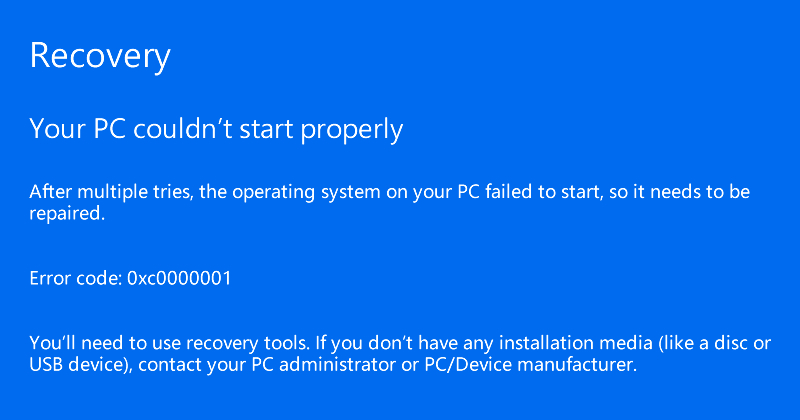
Task: Click the "Error code:" label
Action: tap(76, 278)
